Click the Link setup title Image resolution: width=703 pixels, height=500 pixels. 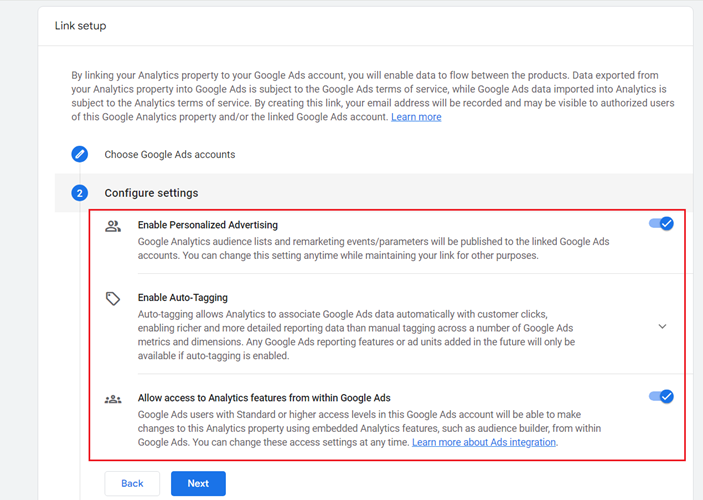80,26
